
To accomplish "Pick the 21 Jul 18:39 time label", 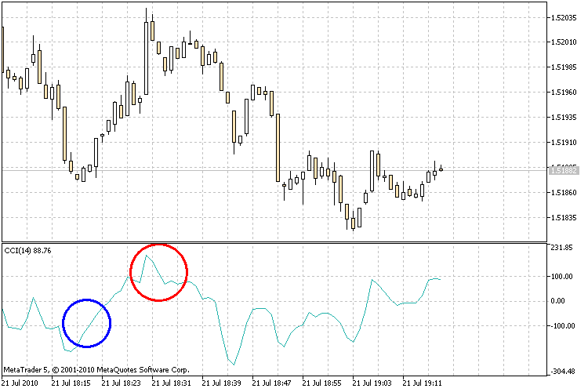I will click(221, 383).
